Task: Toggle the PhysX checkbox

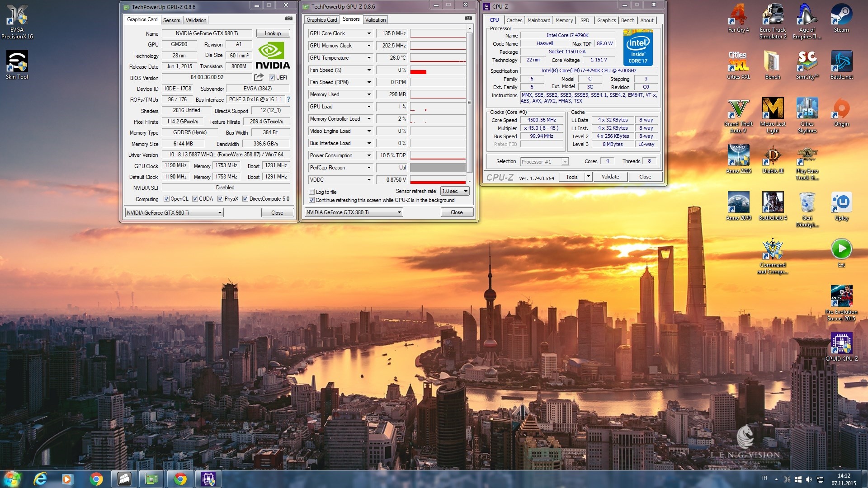Action: click(x=220, y=199)
